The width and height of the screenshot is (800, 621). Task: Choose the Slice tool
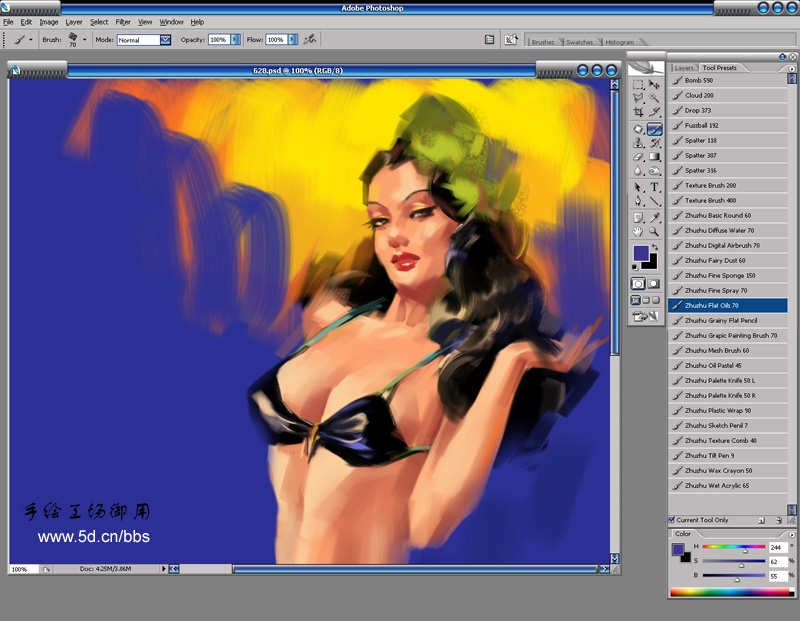(654, 112)
